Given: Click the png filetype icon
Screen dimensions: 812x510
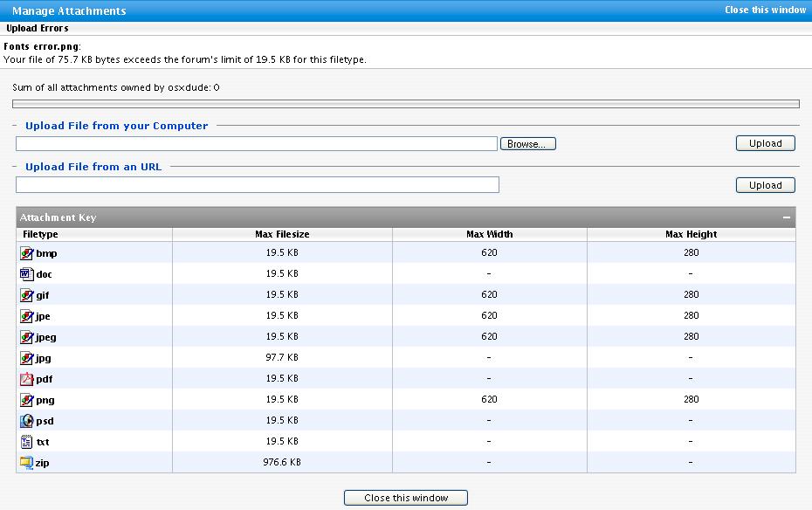Looking at the screenshot, I should [26, 400].
